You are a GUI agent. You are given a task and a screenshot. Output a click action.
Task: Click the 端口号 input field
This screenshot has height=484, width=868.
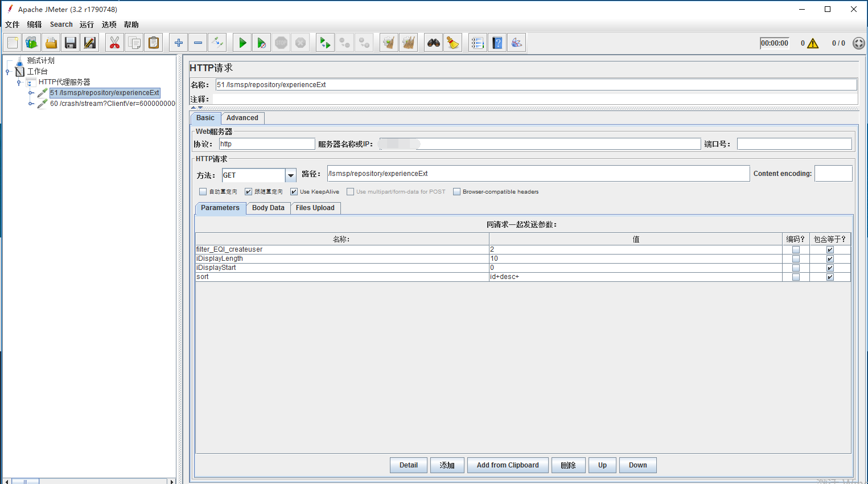click(795, 144)
